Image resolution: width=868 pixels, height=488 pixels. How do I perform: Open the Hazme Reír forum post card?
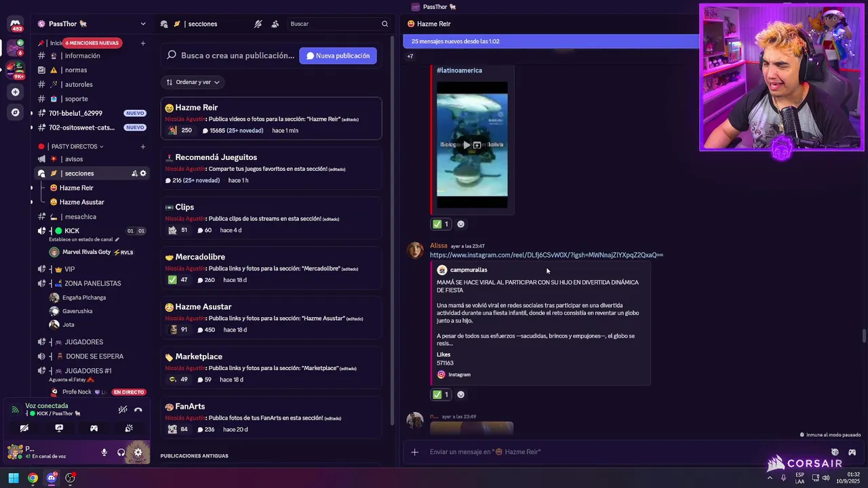pyautogui.click(x=271, y=119)
